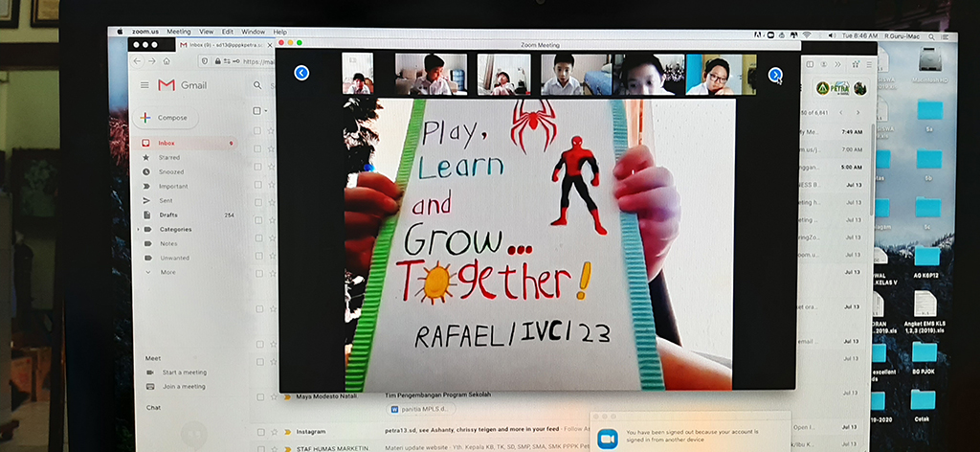Select second participant video thumbnail
980x452 pixels.
coord(431,74)
